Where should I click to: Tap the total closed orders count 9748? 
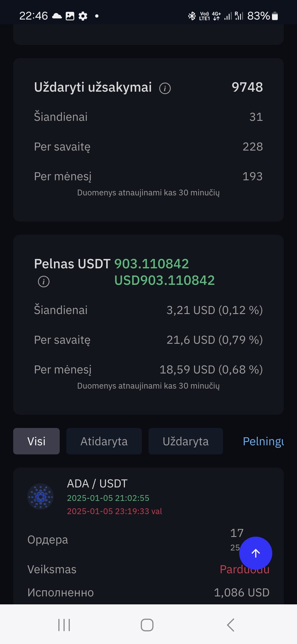tap(247, 87)
